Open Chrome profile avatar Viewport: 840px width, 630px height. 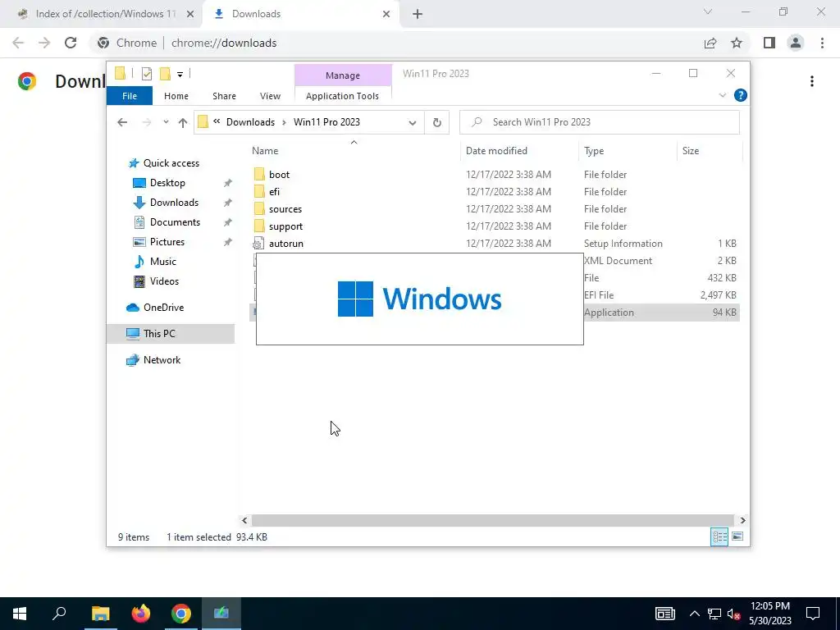796,43
